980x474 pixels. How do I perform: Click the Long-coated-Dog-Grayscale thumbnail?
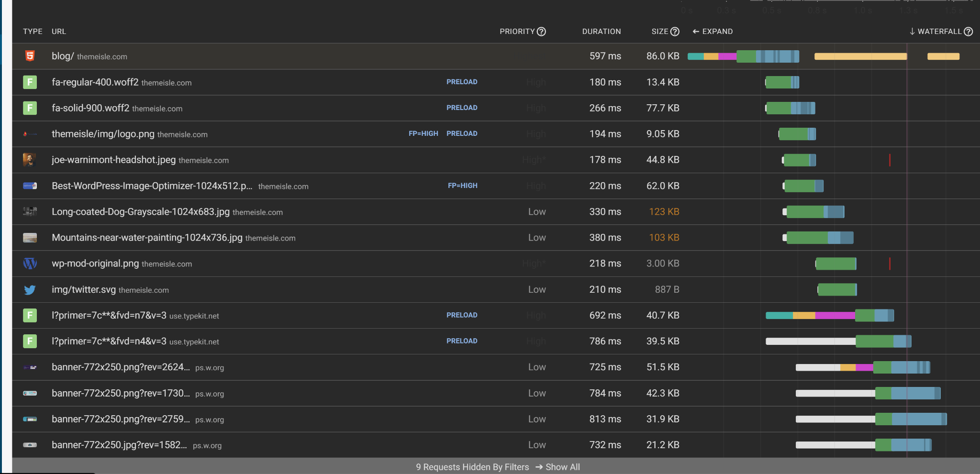(x=30, y=211)
